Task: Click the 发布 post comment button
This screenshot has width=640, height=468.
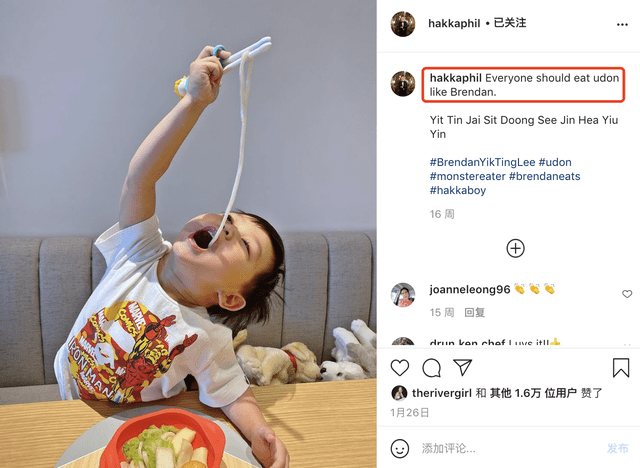Action: tap(617, 448)
